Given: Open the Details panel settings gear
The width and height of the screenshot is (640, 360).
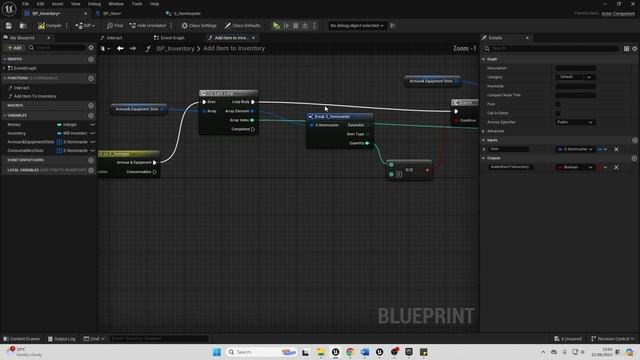Looking at the screenshot, I should coord(635,49).
